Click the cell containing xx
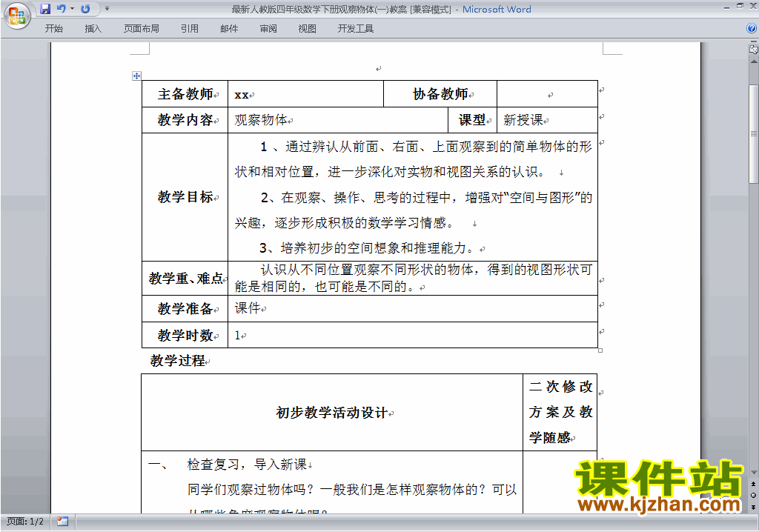Viewport: 759px width, 532px height. 305,94
